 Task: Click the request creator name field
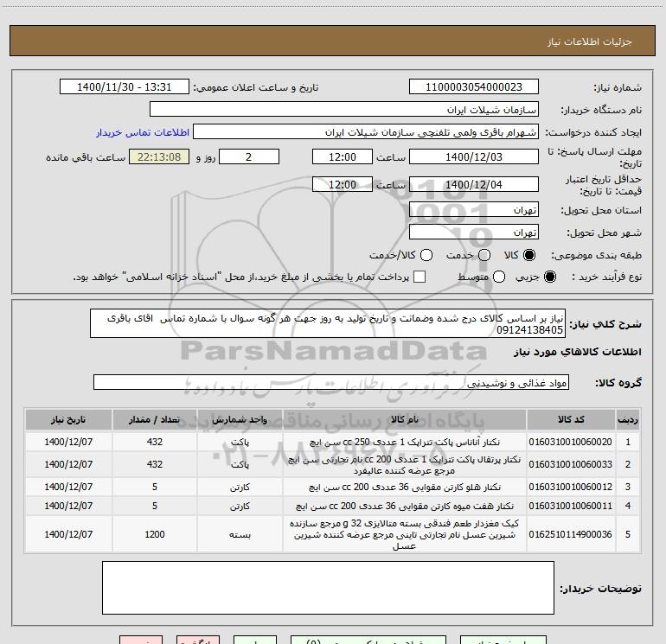(366, 132)
